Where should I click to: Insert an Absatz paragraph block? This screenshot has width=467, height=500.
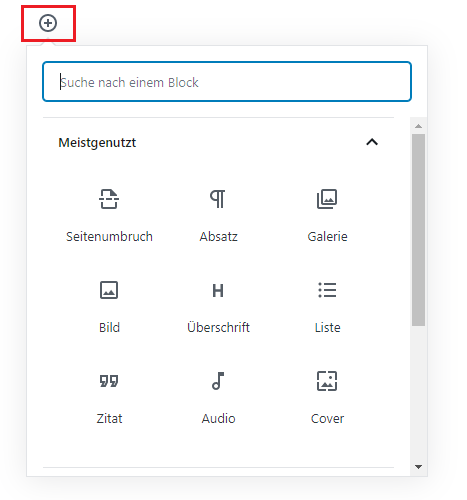[218, 215]
